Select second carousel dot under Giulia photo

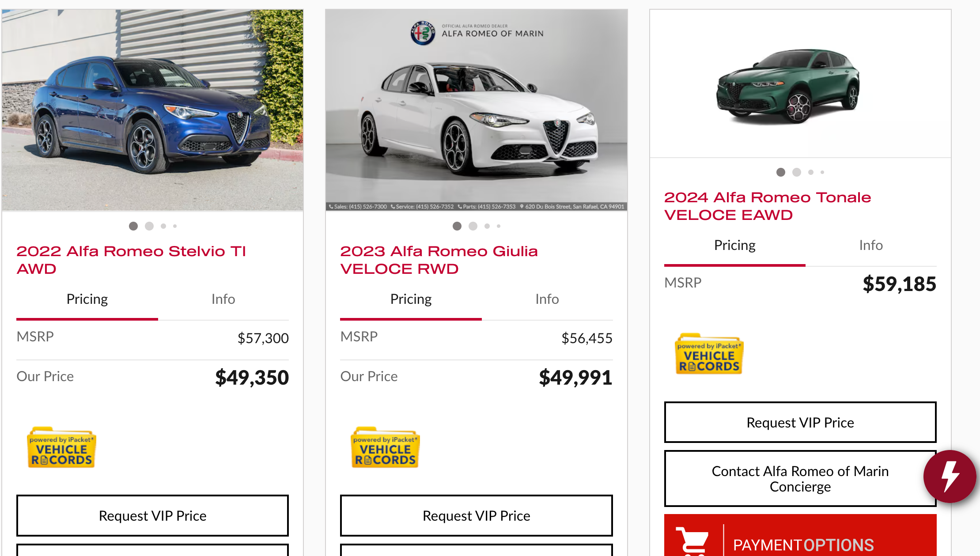pos(473,226)
